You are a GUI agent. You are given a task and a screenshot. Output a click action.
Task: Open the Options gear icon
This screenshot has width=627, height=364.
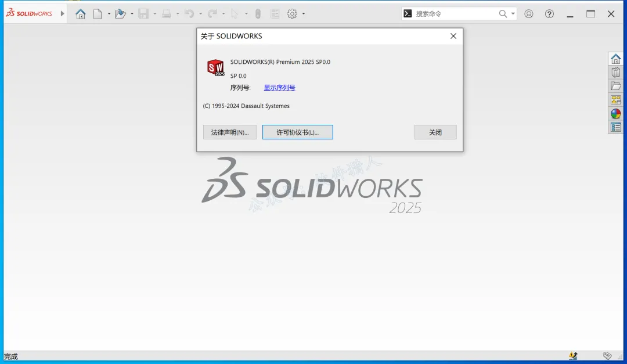pos(292,14)
